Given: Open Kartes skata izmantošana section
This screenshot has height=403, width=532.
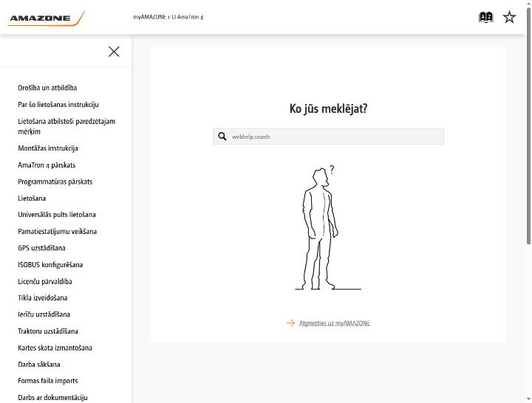Looking at the screenshot, I should [x=55, y=348].
